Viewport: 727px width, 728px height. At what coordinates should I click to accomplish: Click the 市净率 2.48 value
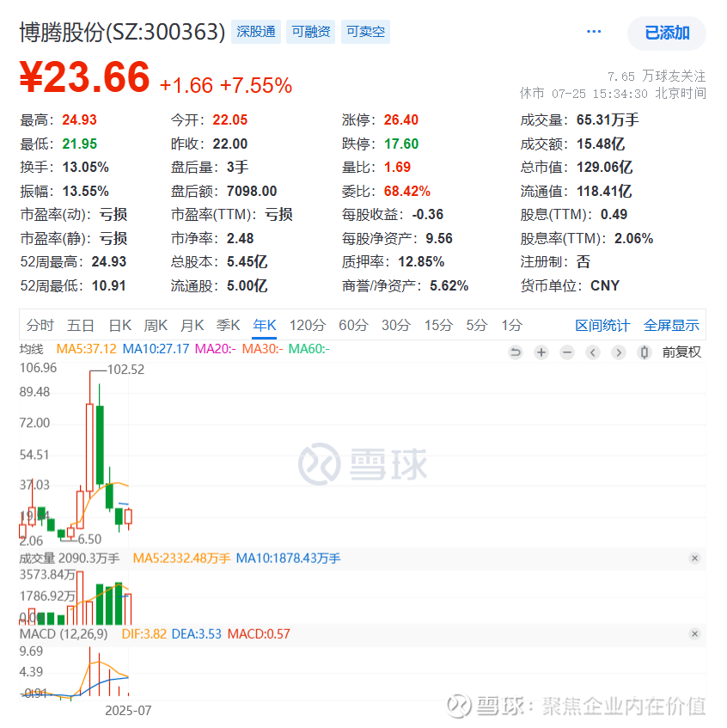click(240, 238)
